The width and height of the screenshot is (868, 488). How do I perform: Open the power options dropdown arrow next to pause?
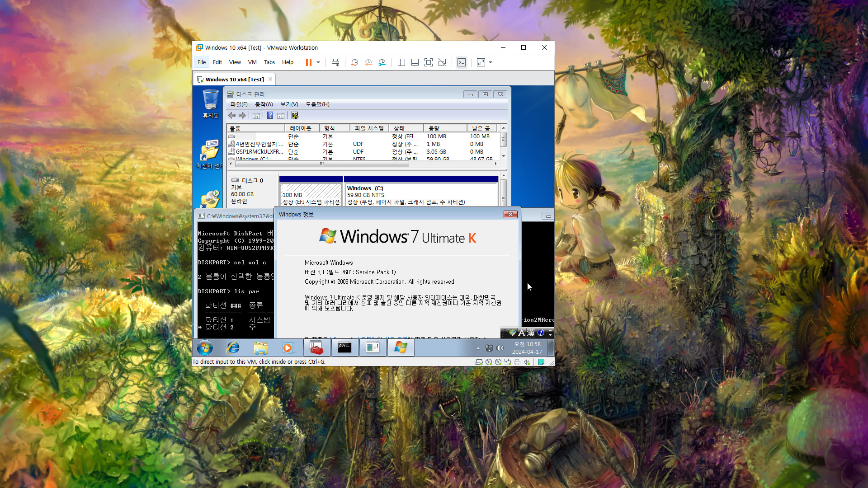click(318, 62)
